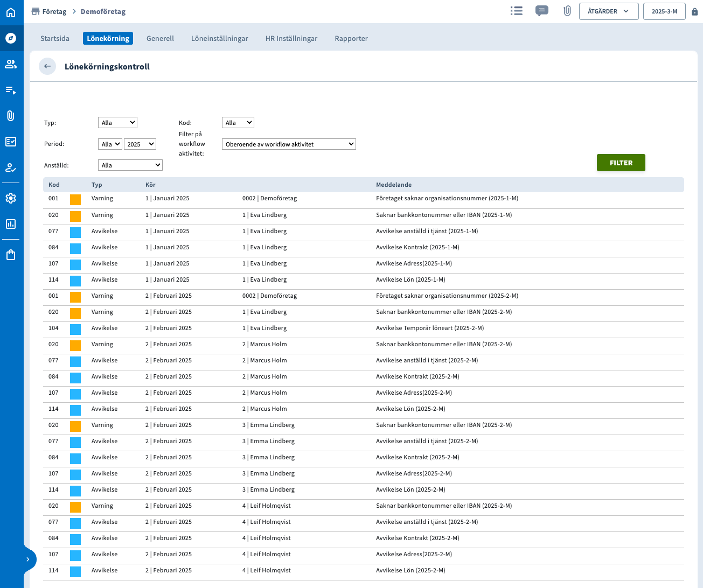Open the bar chart reports sidebar icon

[x=11, y=224]
